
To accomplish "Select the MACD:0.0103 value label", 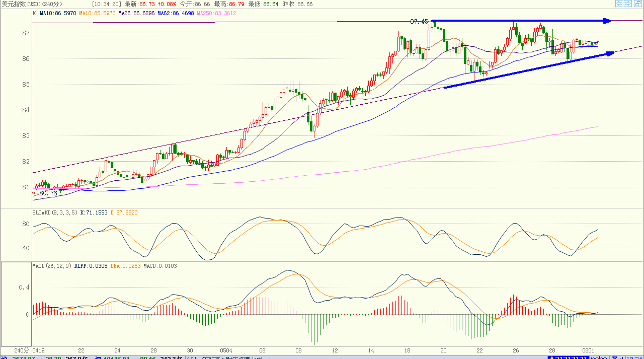I will (x=160, y=265).
